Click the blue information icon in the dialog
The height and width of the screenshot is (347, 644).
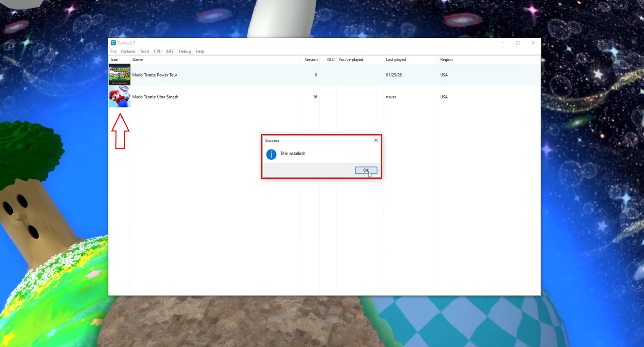271,154
